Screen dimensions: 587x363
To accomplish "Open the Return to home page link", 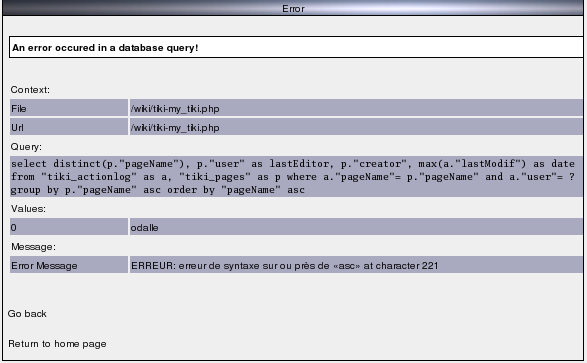I will click(57, 344).
